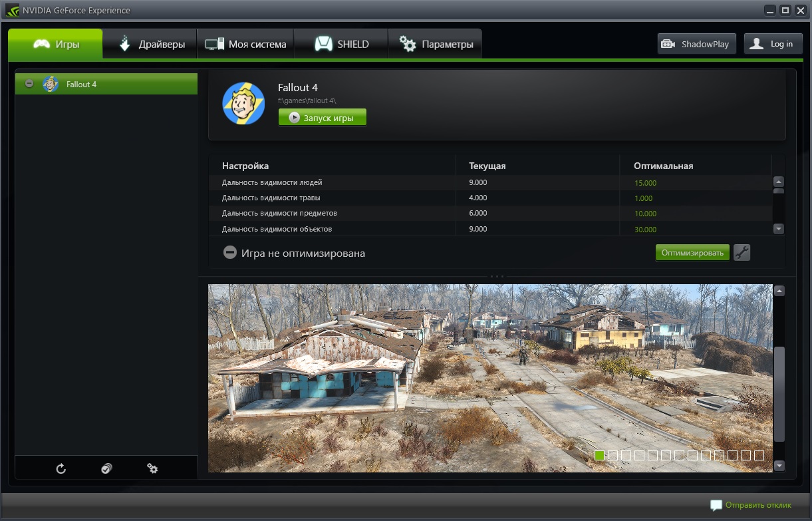Refresh the games list with circular arrow icon
Viewport: 812px width, 521px height.
[61, 468]
